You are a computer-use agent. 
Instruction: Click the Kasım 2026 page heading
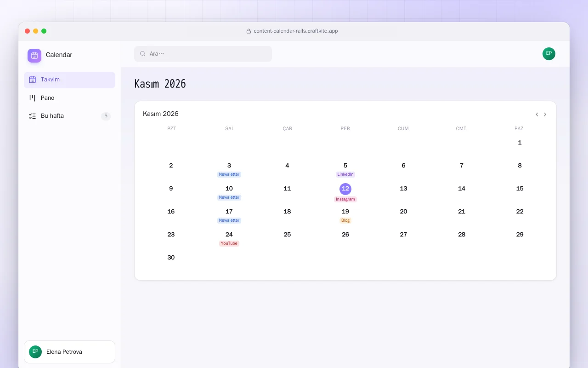[x=160, y=84]
